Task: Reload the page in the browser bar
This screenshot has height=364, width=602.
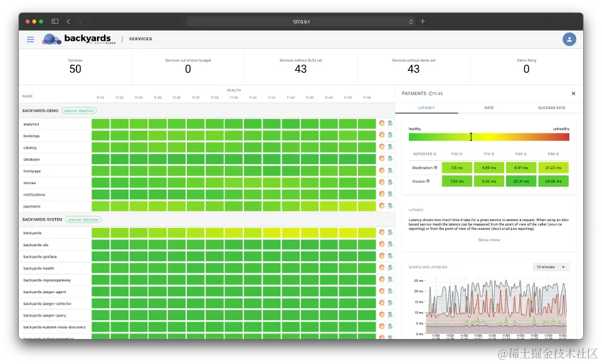Action: (x=411, y=21)
